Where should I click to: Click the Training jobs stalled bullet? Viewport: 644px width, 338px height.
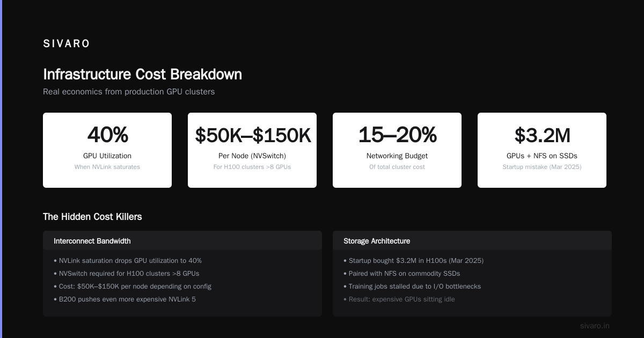412,286
